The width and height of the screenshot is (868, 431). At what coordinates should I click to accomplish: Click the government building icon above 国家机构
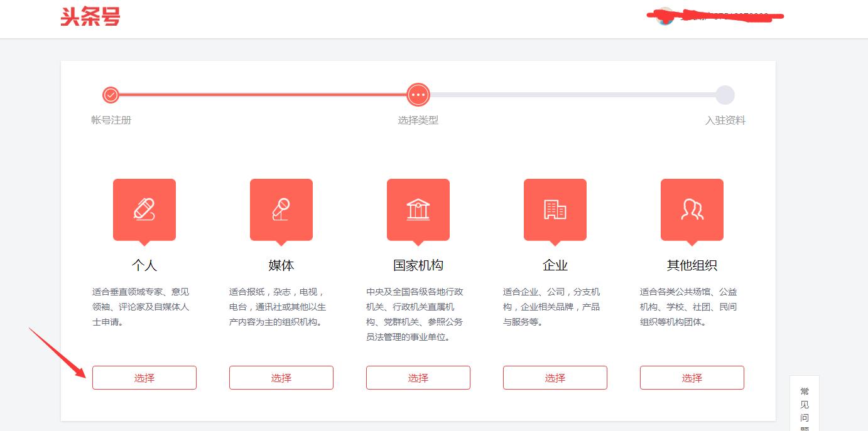tap(418, 210)
